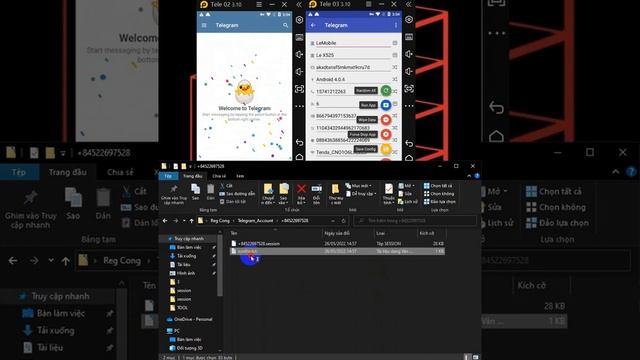Screen dimensions: 640x360
Task: Click the Sao (copy) ribbon icon
Action: (196, 192)
